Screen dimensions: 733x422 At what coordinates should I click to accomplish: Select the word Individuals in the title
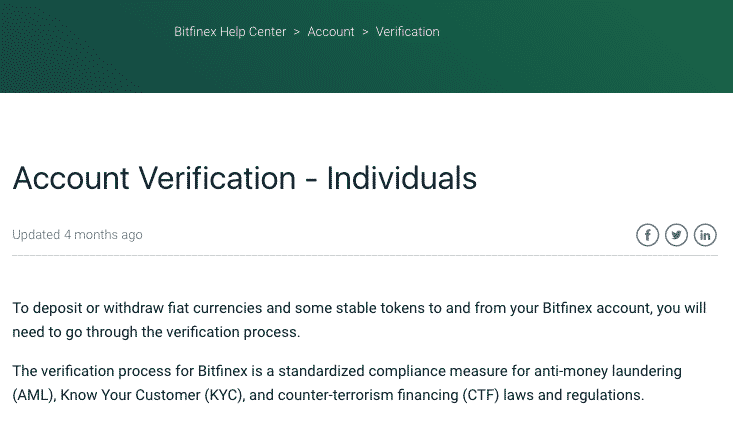coord(402,178)
